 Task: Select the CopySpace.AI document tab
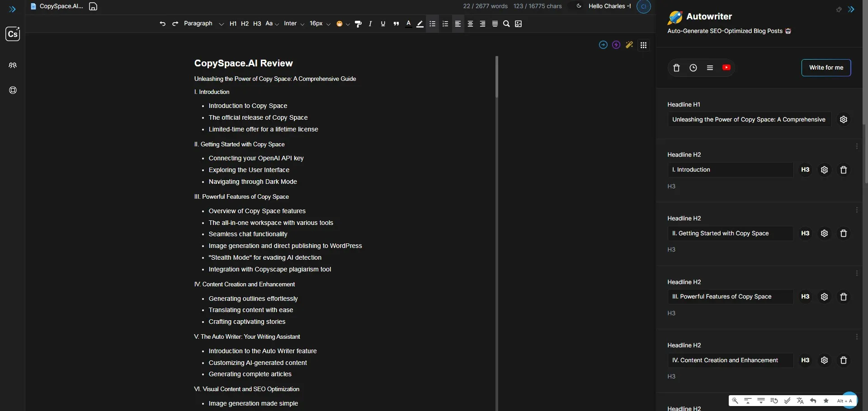[57, 6]
